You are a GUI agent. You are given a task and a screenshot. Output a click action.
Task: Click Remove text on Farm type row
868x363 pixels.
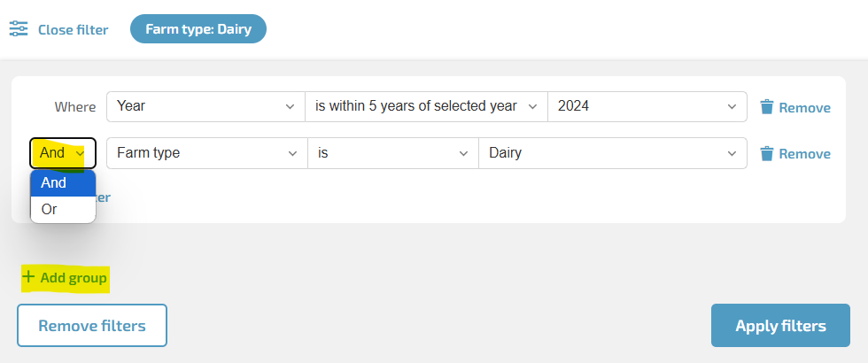[x=804, y=154]
